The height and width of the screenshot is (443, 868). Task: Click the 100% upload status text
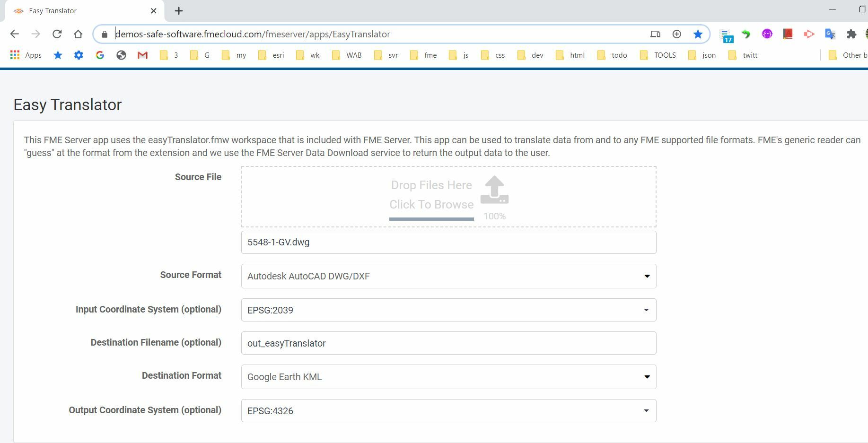click(x=494, y=217)
